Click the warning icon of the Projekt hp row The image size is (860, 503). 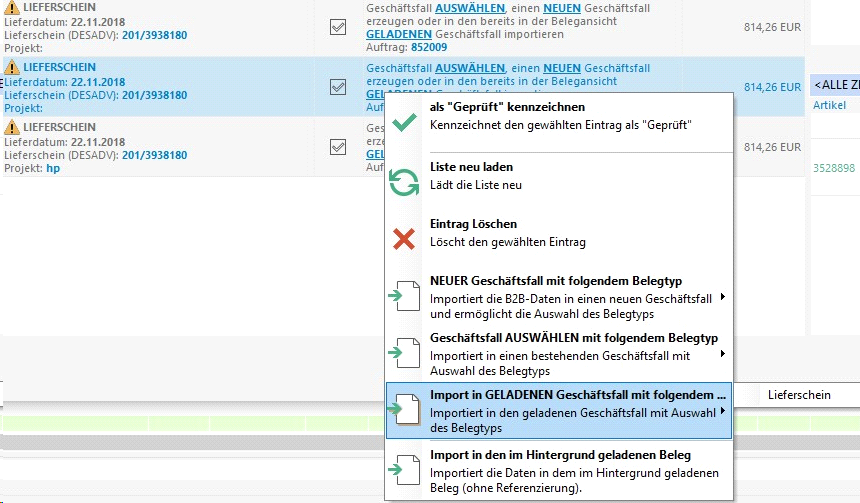[12, 127]
